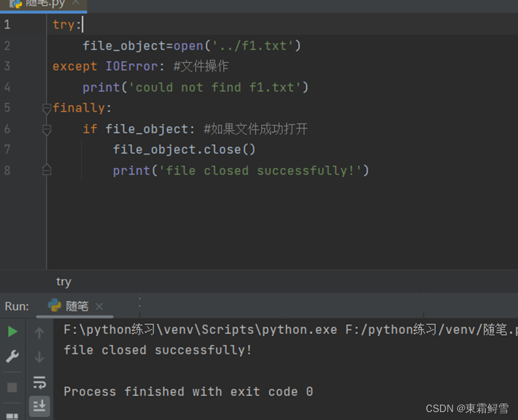Click the file_object.close() statement

click(184, 149)
